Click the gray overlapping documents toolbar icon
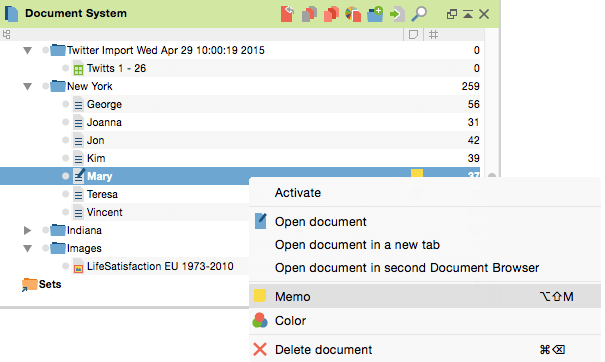Screen dimensions: 605x362 point(309,14)
